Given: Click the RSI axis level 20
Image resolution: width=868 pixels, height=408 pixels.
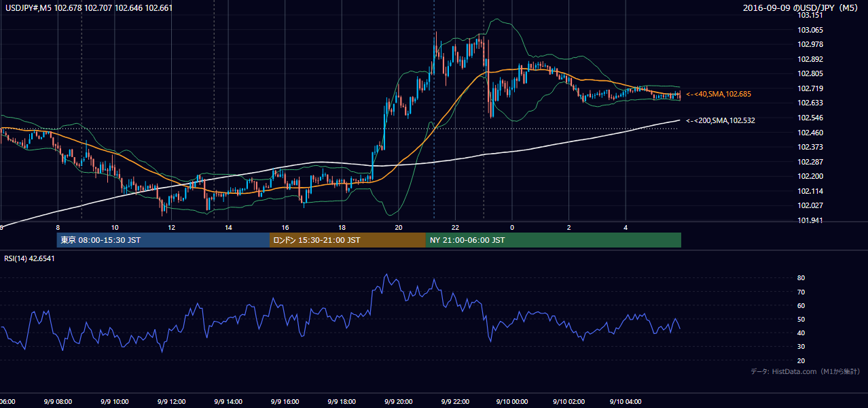Looking at the screenshot, I should [x=801, y=360].
